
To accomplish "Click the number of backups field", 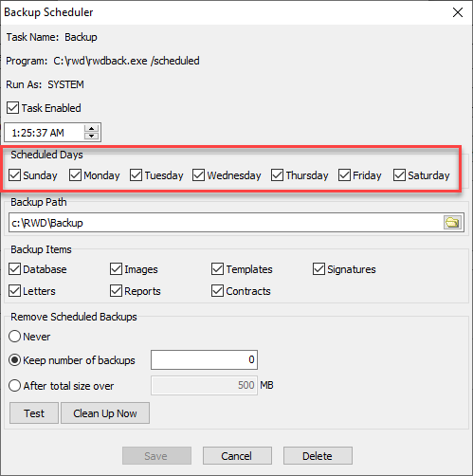I will click(204, 359).
